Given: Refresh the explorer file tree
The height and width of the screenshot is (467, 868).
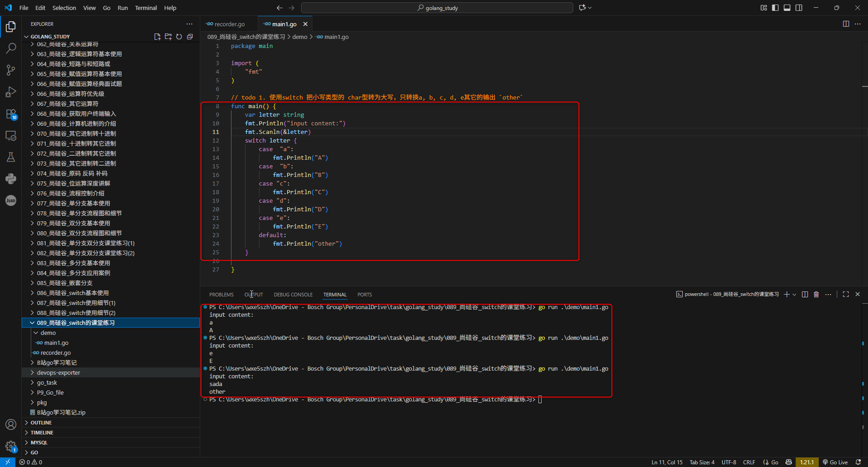Looking at the screenshot, I should click(179, 37).
